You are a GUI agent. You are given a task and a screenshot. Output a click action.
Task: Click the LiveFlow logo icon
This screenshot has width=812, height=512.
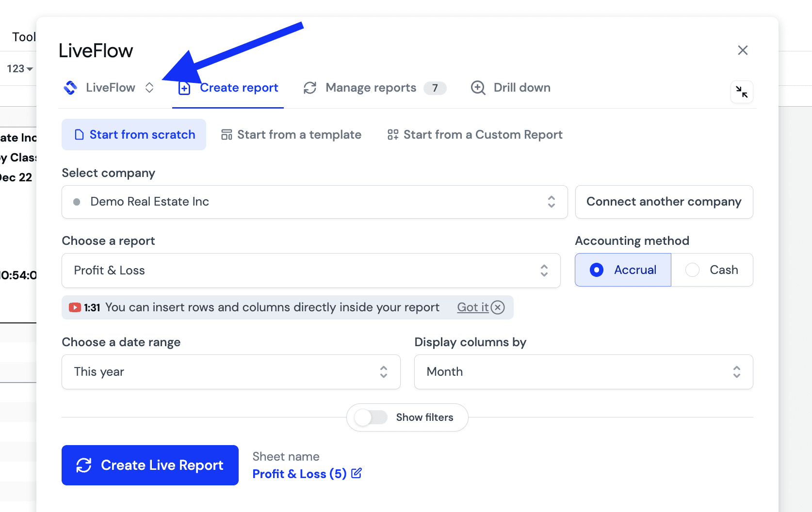[70, 88]
